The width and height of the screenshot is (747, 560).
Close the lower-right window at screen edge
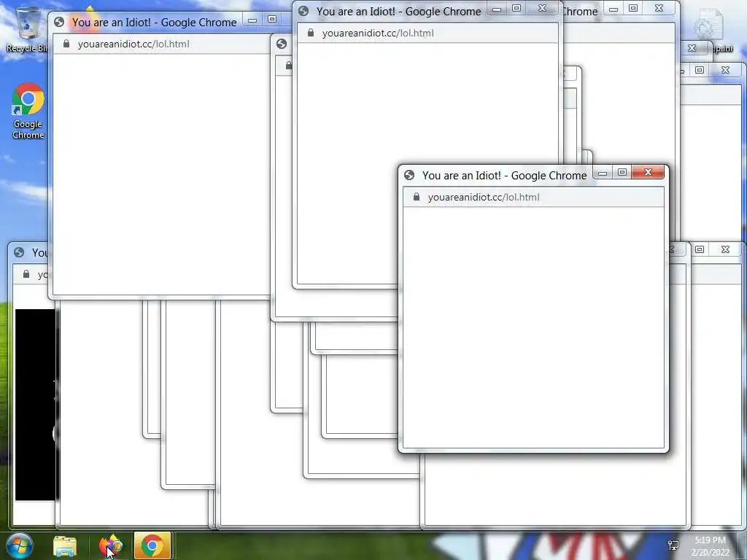(x=725, y=249)
